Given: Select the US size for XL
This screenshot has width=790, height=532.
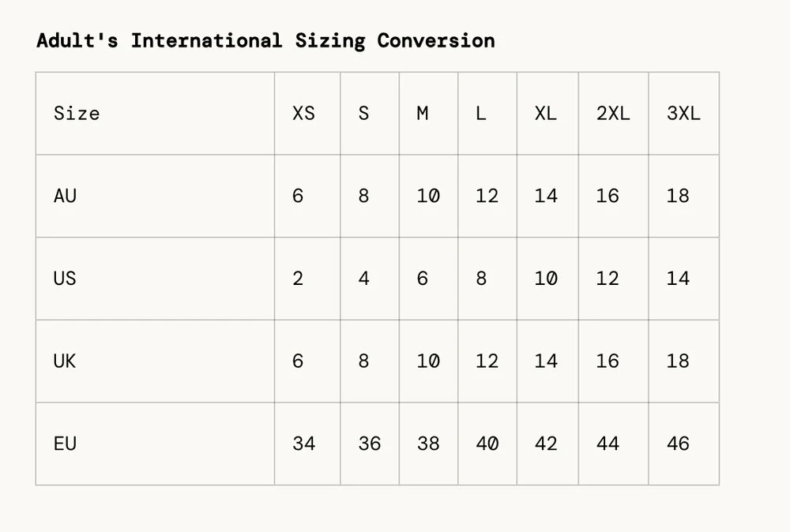Looking at the screenshot, I should coord(546,279).
